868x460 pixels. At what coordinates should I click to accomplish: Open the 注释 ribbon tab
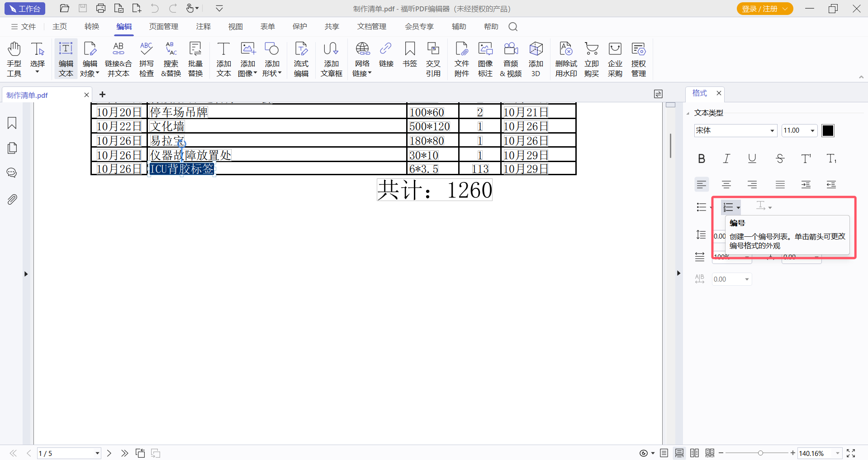click(x=204, y=27)
